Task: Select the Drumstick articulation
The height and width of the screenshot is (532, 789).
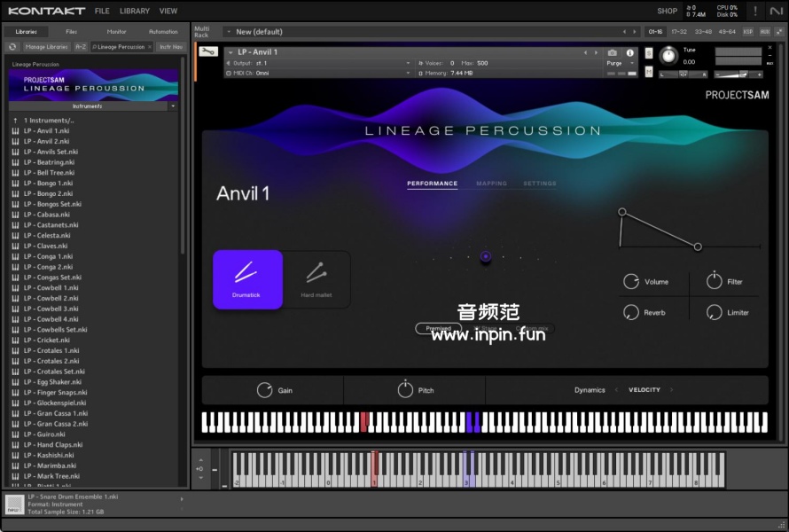Action: pos(247,279)
